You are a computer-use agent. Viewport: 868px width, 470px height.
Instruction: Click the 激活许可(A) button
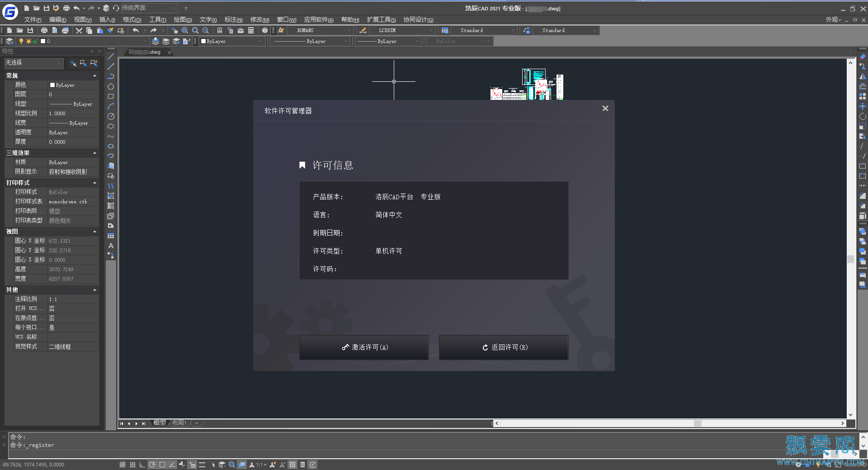364,347
